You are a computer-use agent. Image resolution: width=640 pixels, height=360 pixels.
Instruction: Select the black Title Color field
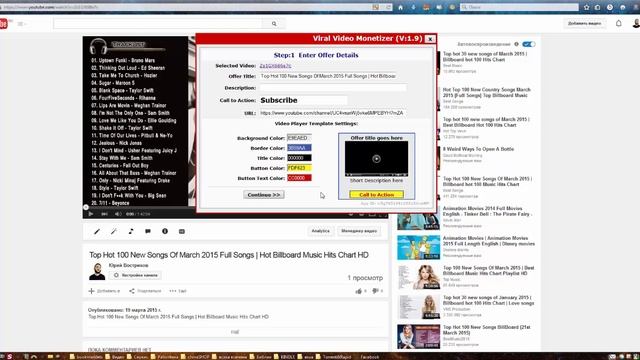pyautogui.click(x=299, y=158)
